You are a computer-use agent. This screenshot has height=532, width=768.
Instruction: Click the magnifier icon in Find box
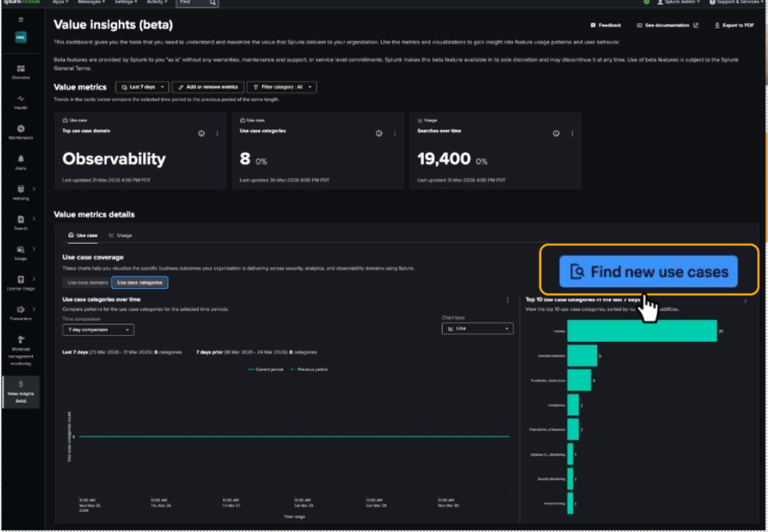point(213,2)
